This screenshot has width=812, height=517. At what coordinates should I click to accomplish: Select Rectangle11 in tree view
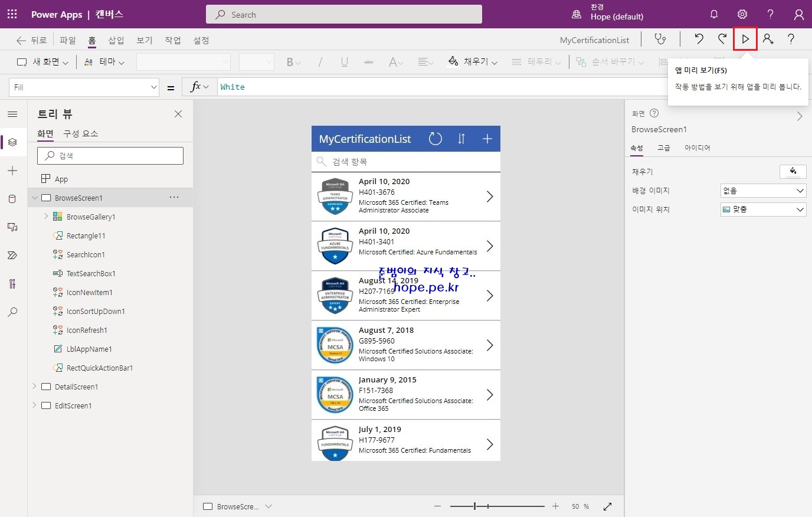coord(86,235)
